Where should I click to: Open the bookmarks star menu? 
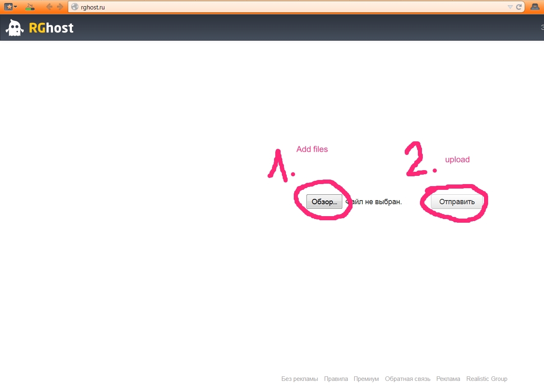10,7
